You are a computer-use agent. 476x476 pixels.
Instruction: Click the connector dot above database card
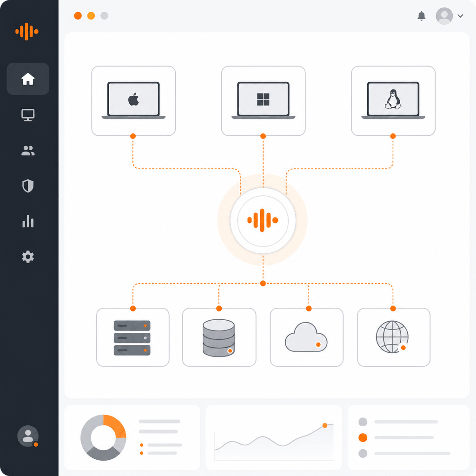(219, 309)
